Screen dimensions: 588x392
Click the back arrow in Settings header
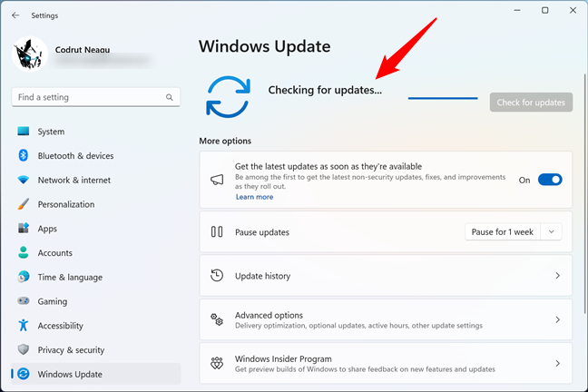[x=15, y=15]
